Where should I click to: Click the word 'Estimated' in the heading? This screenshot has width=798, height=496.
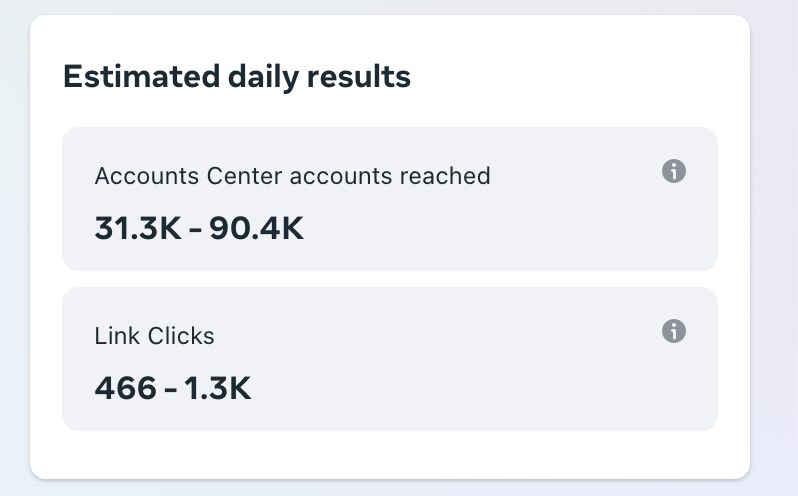[141, 77]
